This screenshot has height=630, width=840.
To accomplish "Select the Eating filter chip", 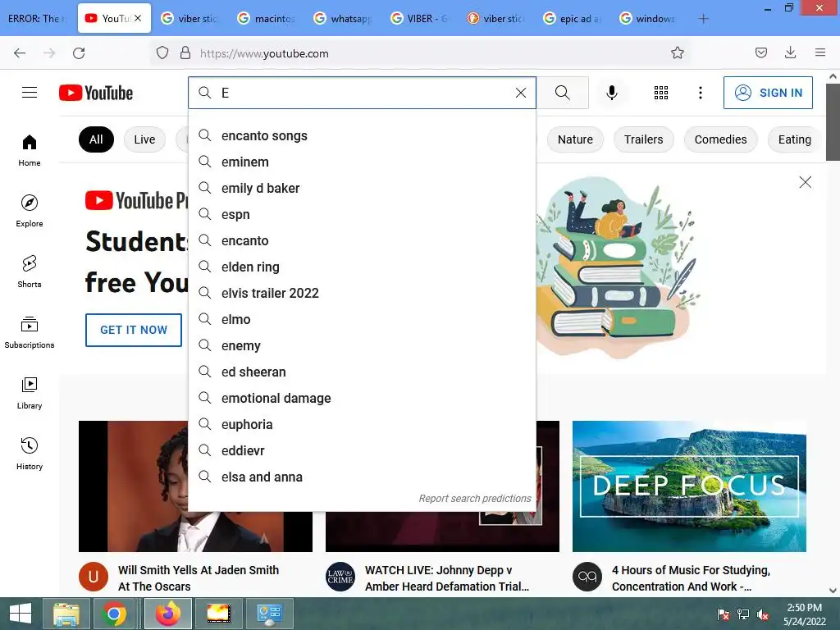I will 794,139.
